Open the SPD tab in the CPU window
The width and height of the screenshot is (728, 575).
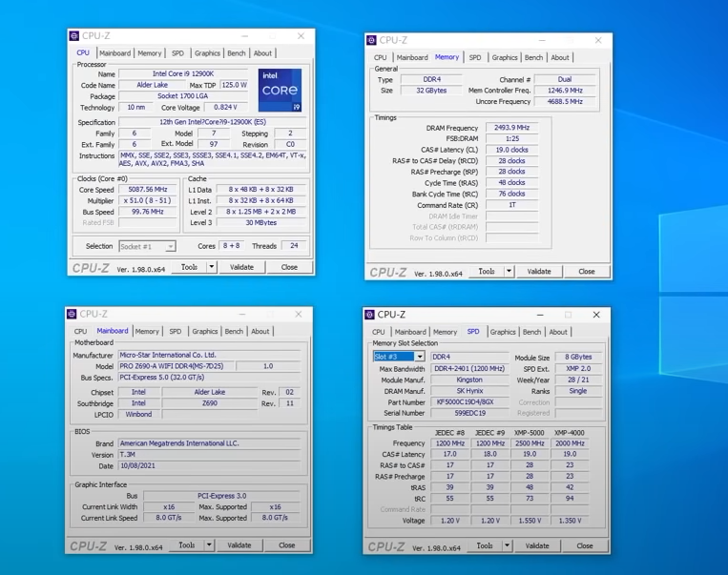click(x=177, y=53)
